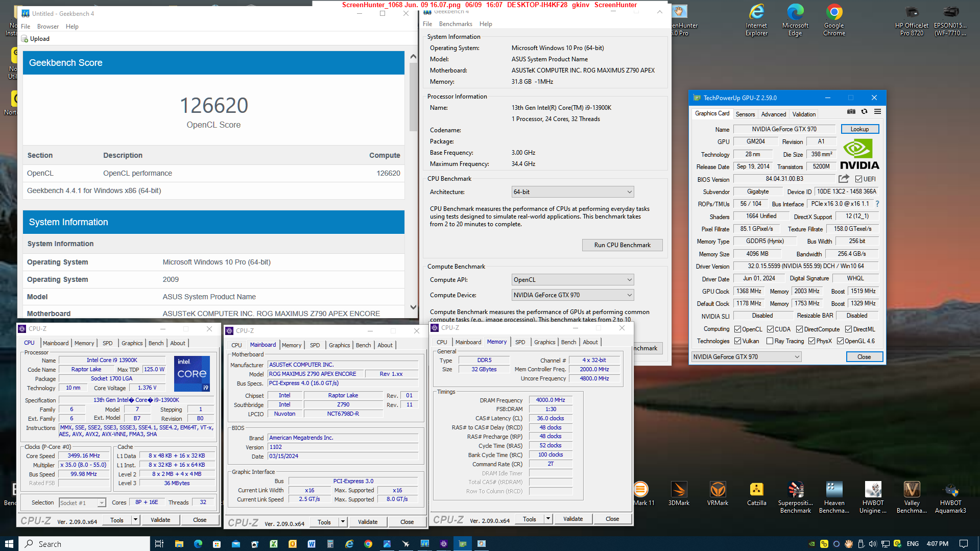
Task: Open the Compute API dropdown
Action: 572,280
